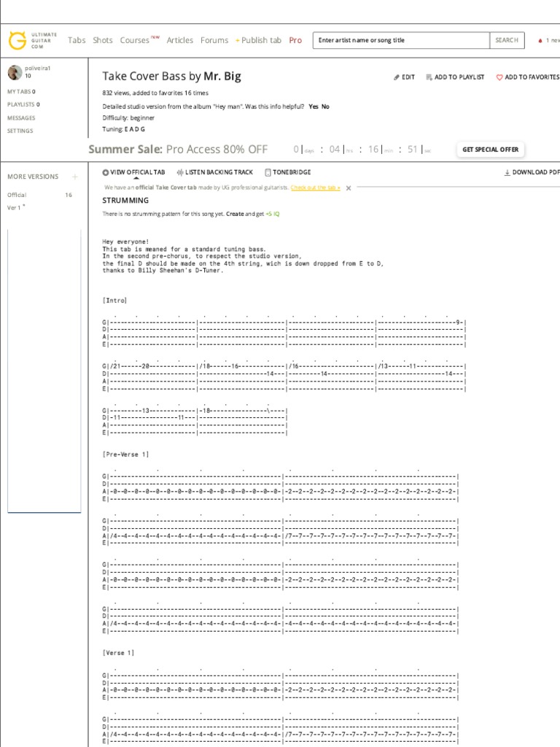Click the '[Verse 1]' section label
The width and height of the screenshot is (560, 747).
118,653
